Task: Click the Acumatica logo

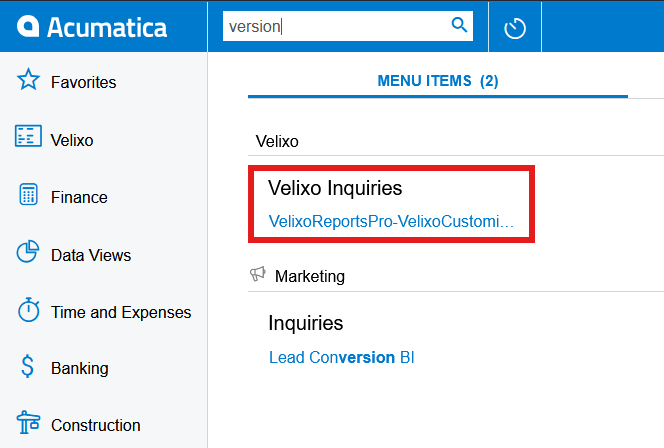Action: pyautogui.click(x=92, y=26)
